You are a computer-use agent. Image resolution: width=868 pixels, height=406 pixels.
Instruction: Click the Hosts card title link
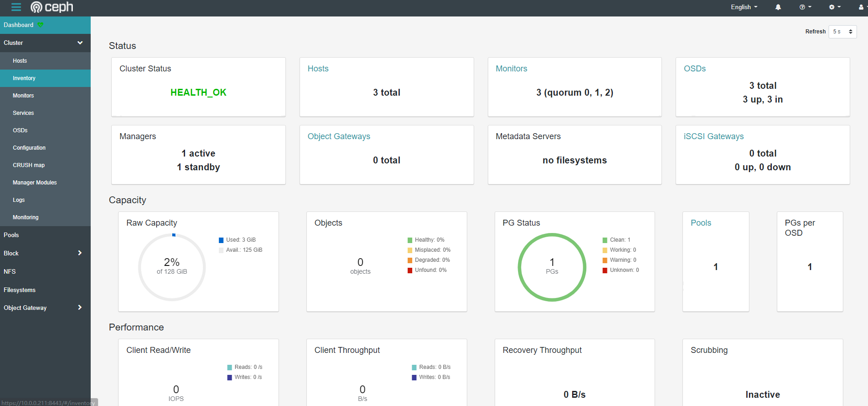click(318, 69)
